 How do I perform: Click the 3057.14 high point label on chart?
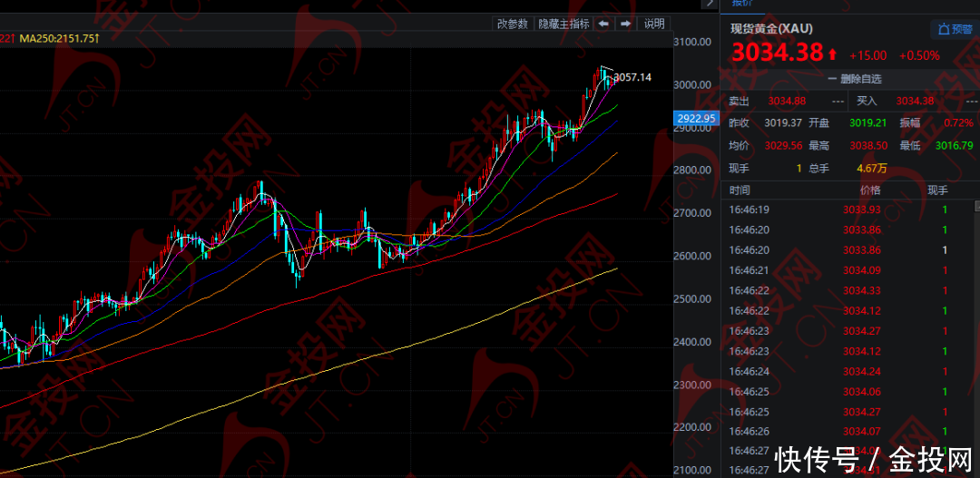pos(632,77)
